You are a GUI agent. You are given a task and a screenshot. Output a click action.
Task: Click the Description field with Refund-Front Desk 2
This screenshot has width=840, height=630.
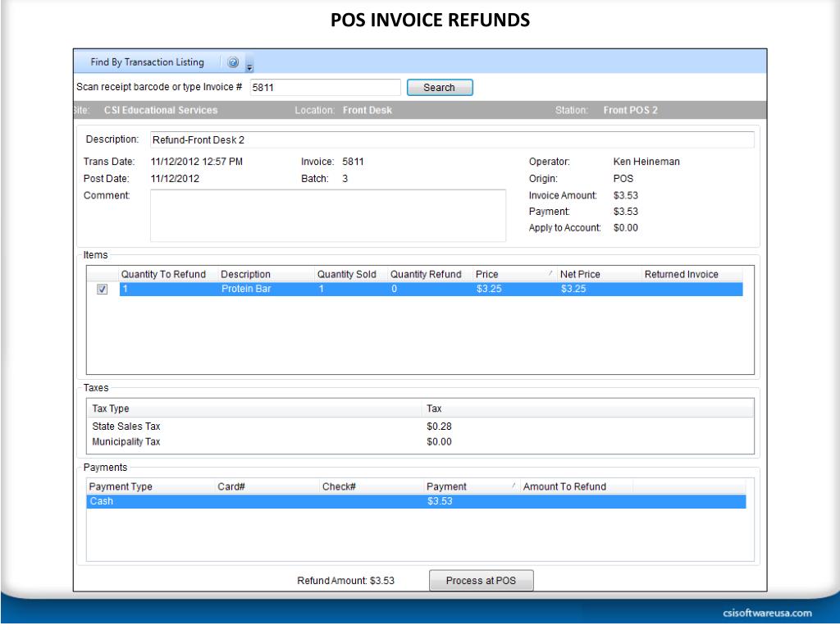(x=452, y=139)
